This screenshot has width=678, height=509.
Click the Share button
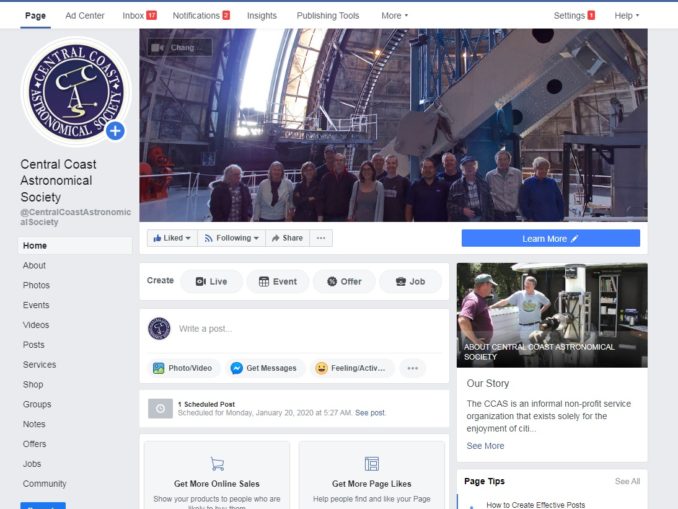(x=288, y=238)
